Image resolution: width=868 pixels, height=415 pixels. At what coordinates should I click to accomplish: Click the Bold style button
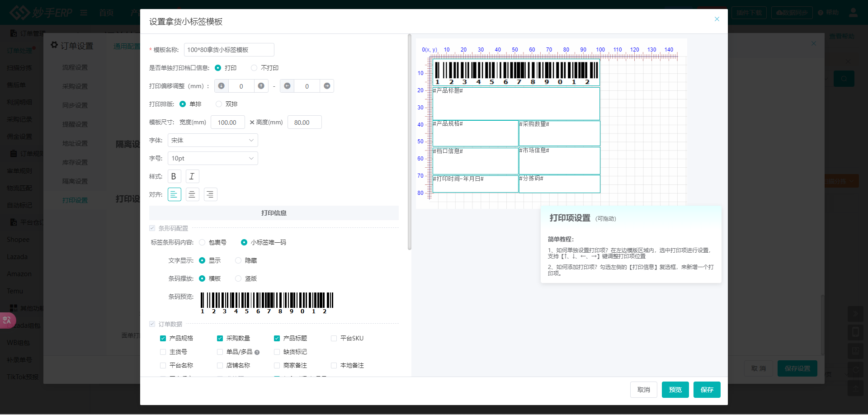click(174, 176)
